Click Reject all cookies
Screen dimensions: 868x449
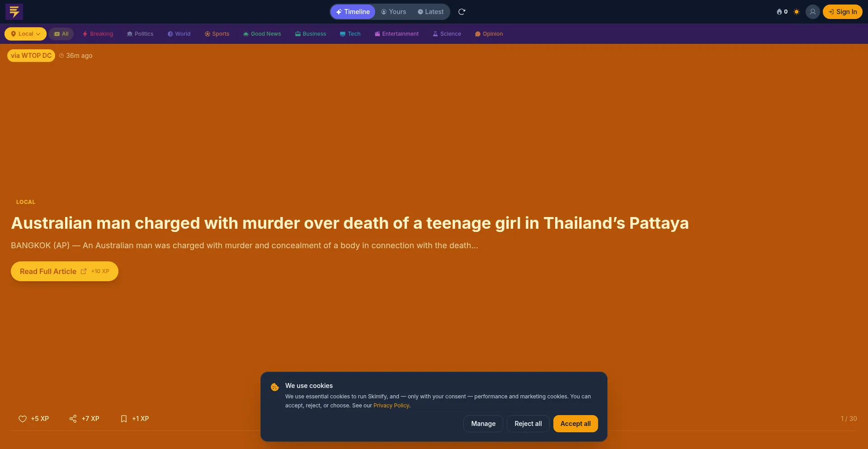coord(528,424)
